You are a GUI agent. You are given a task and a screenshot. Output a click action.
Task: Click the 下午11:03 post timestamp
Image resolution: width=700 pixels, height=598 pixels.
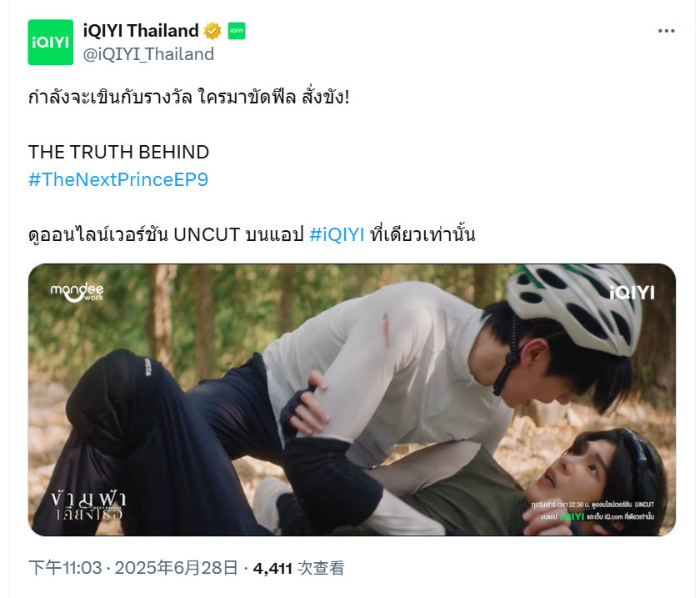click(x=65, y=568)
